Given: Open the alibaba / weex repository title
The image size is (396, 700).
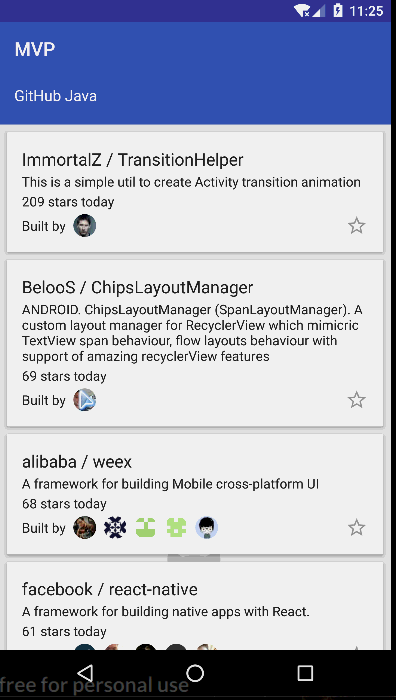Looking at the screenshot, I should pyautogui.click(x=77, y=462).
